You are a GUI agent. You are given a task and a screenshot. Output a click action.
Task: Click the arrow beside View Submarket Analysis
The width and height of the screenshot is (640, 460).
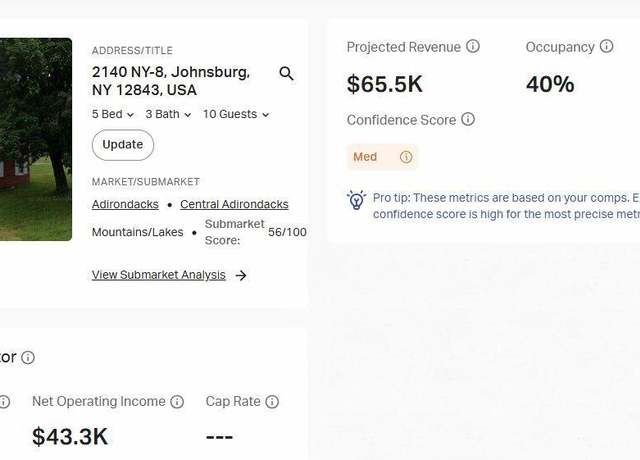(241, 276)
